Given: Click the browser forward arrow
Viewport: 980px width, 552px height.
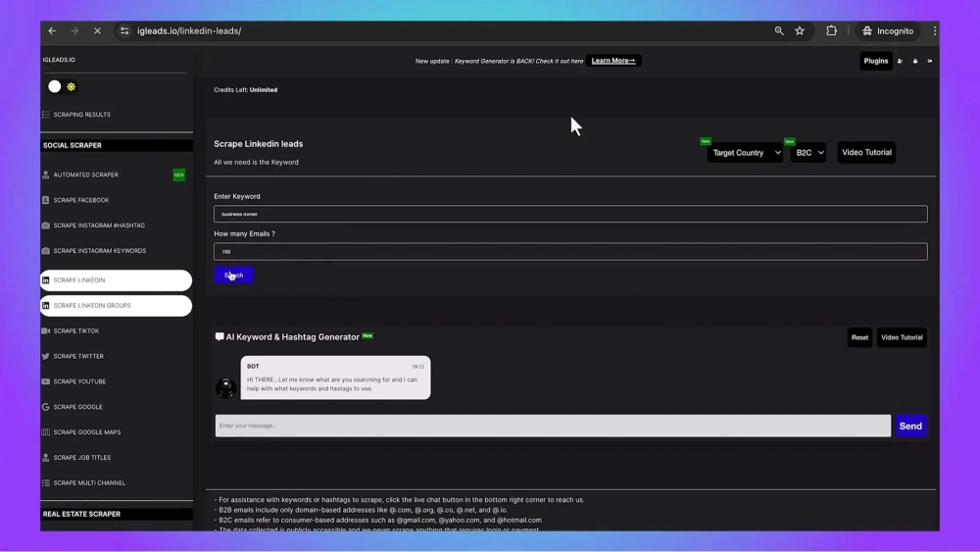Looking at the screenshot, I should (74, 30).
